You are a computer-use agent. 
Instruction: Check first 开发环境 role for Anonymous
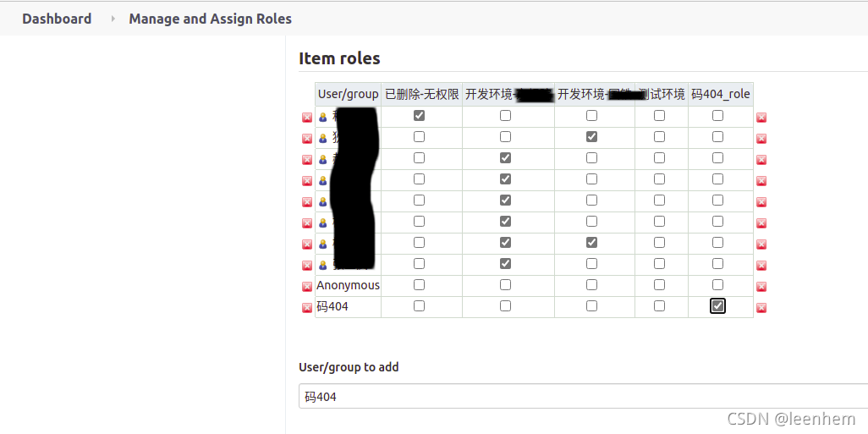[505, 284]
